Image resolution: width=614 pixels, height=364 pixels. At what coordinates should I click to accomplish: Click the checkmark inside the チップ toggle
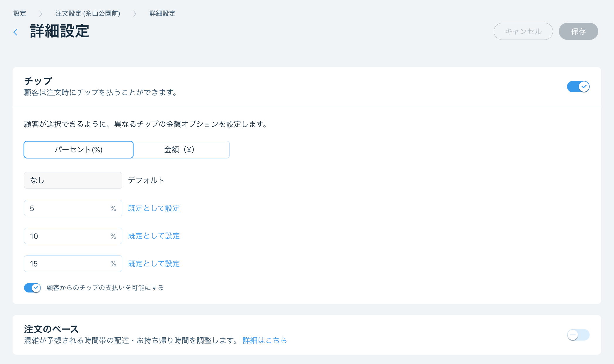coord(585,86)
